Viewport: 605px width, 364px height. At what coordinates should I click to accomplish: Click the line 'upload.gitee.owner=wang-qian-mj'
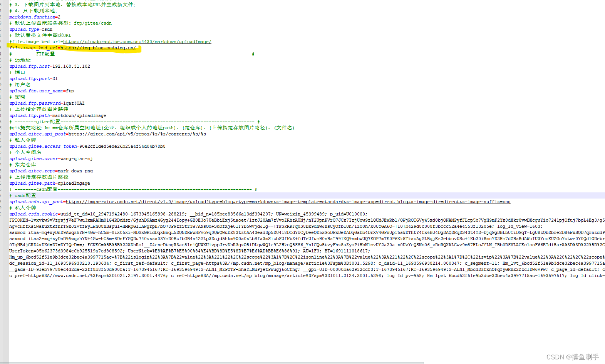point(51,159)
